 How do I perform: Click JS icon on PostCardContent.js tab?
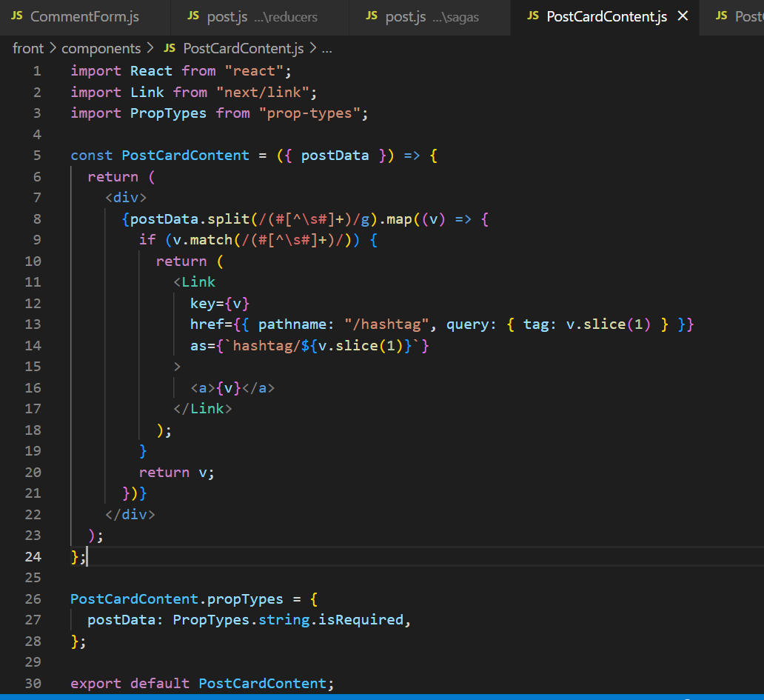coord(533,16)
